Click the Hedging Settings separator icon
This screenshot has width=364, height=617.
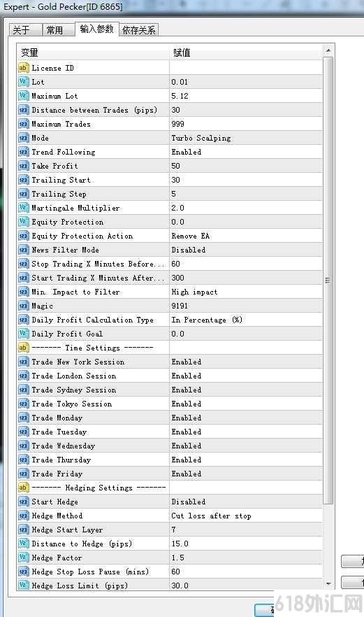(x=23, y=488)
